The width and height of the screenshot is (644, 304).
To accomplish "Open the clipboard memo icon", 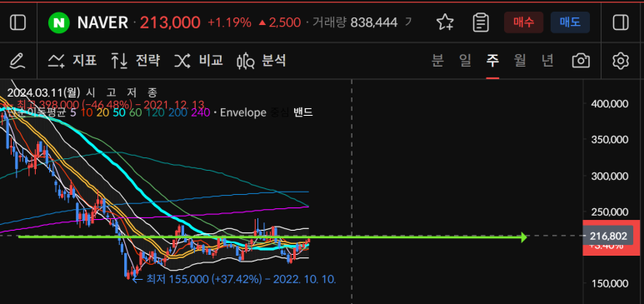I will tap(480, 22).
